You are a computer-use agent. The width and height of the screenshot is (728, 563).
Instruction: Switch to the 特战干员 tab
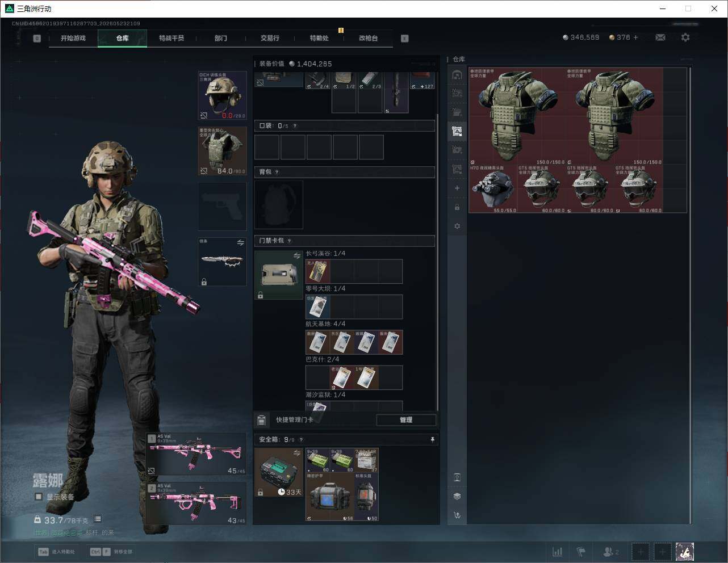(171, 38)
